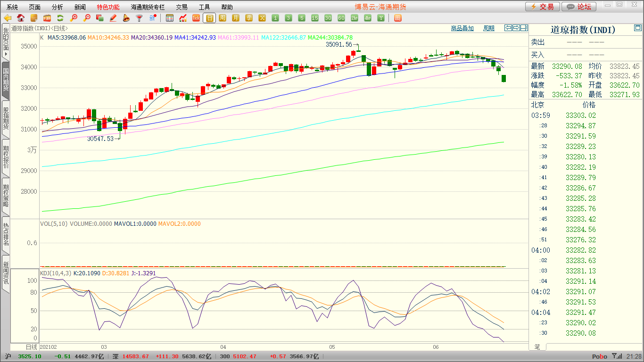644x362 pixels.
Task: Click the green refresh arrows icon
Action: pos(60,18)
